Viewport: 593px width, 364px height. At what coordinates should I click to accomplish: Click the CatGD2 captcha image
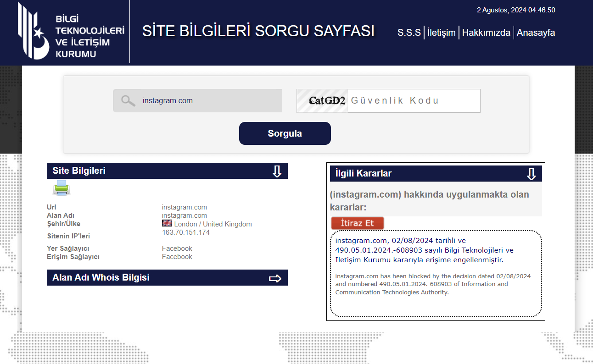(322, 101)
